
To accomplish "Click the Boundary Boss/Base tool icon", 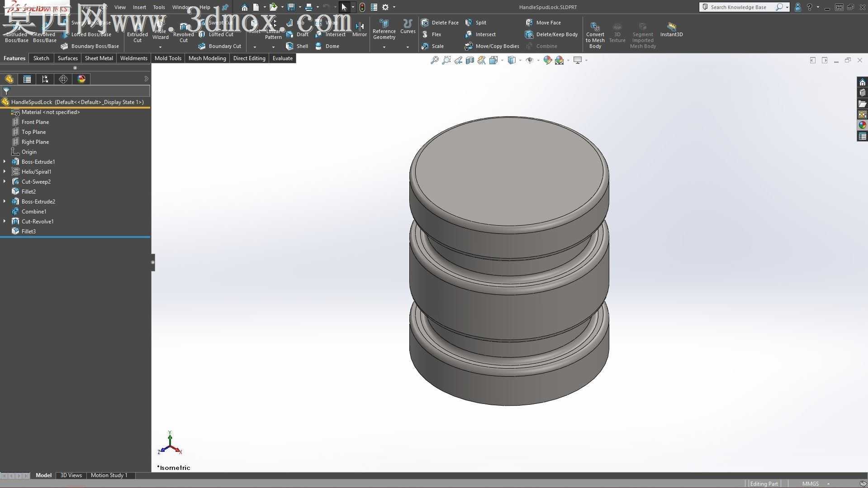I will (x=64, y=46).
